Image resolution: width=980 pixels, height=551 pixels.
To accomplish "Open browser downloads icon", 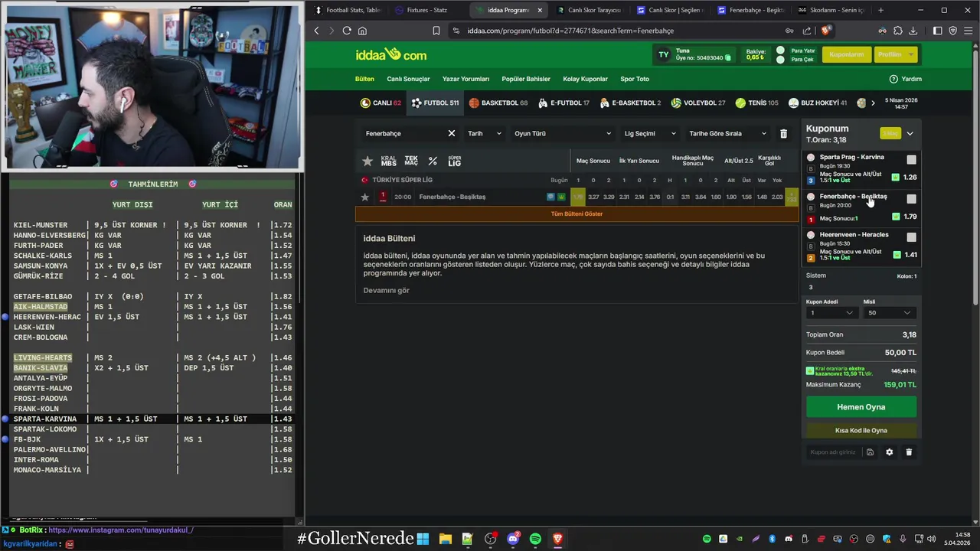I will click(913, 31).
